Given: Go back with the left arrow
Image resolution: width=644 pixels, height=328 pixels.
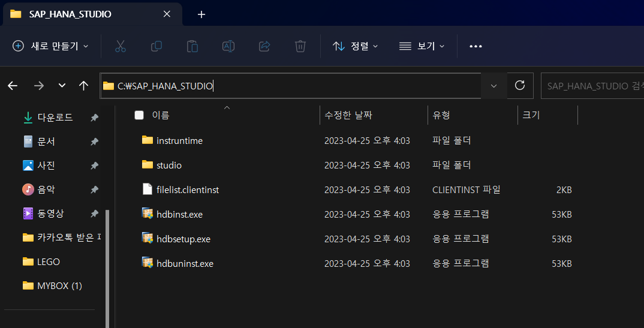Looking at the screenshot, I should 13,85.
